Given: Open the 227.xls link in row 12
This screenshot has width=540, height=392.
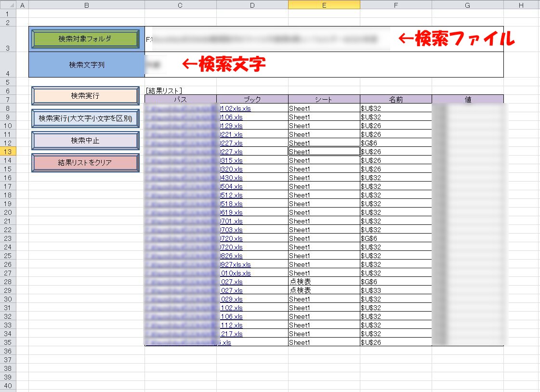Looking at the screenshot, I should tap(231, 143).
